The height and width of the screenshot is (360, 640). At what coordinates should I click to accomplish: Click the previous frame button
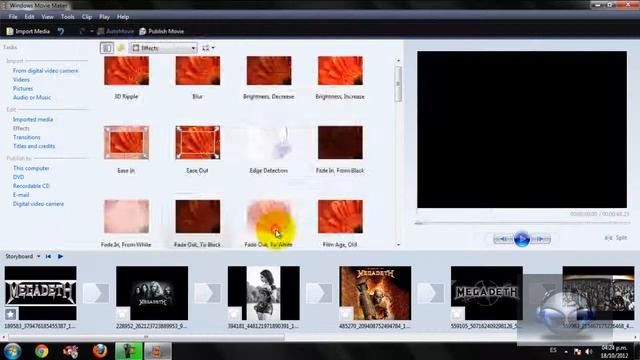tap(503, 239)
